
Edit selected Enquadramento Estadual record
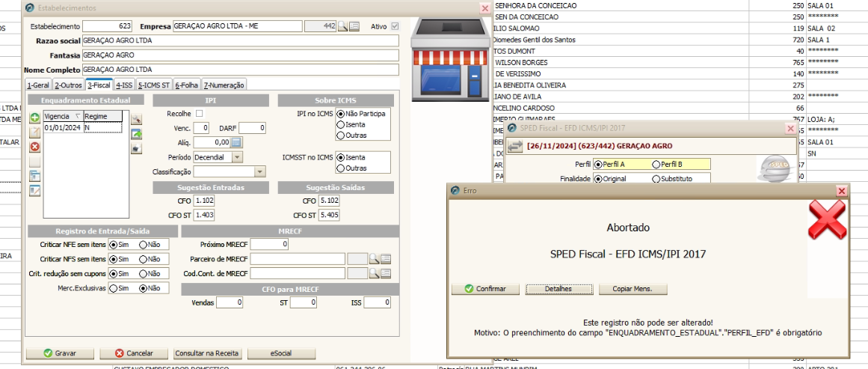click(x=35, y=132)
